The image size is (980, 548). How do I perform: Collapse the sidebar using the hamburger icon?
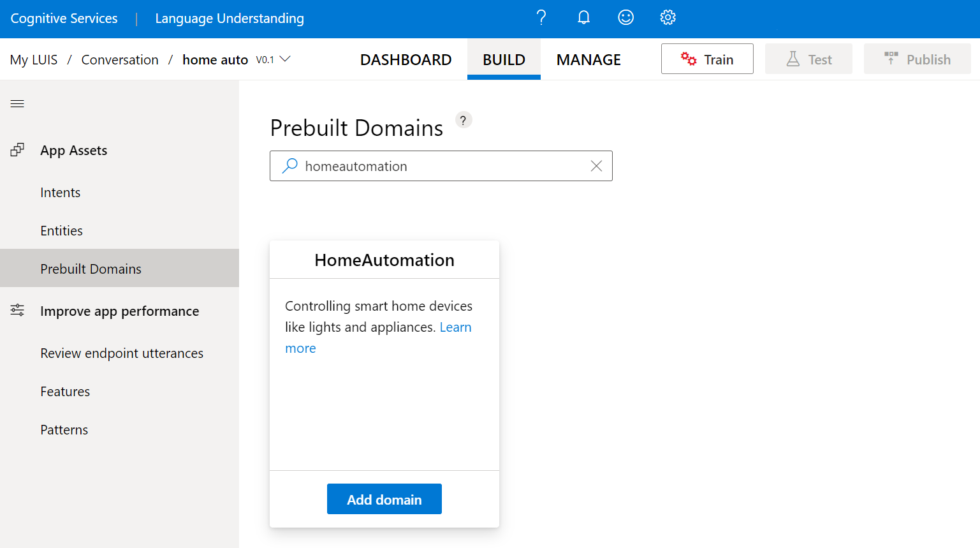pos(17,103)
